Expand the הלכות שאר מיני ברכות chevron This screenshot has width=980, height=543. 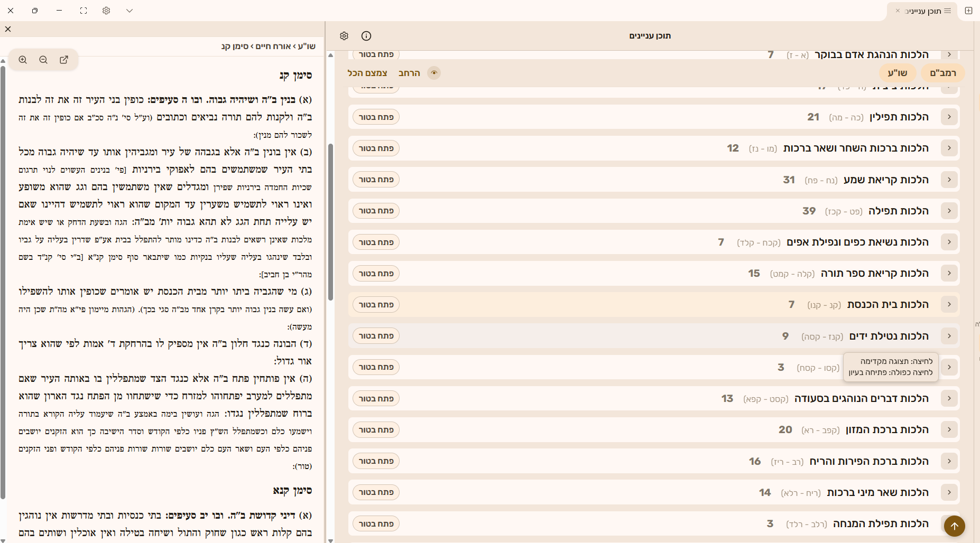(949, 492)
